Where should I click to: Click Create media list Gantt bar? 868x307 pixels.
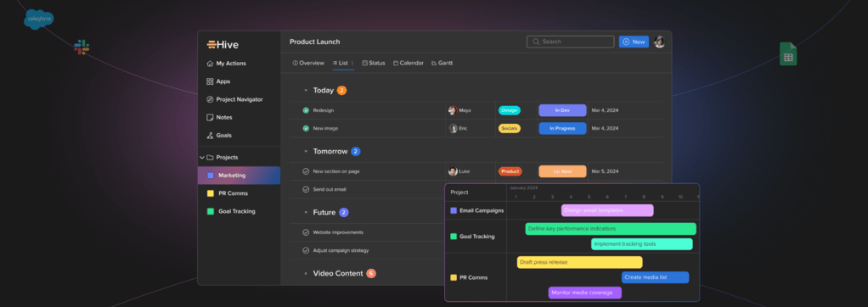point(656,277)
